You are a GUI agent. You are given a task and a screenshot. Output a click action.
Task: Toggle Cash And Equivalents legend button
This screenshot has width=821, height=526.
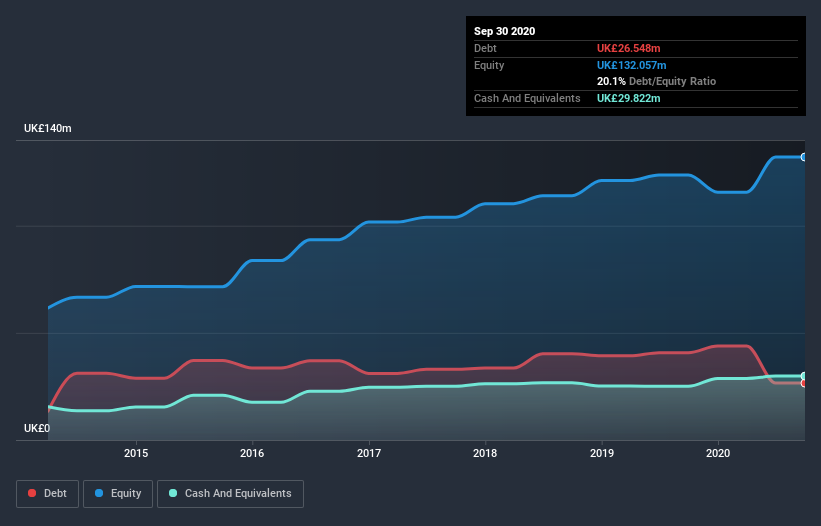click(230, 494)
